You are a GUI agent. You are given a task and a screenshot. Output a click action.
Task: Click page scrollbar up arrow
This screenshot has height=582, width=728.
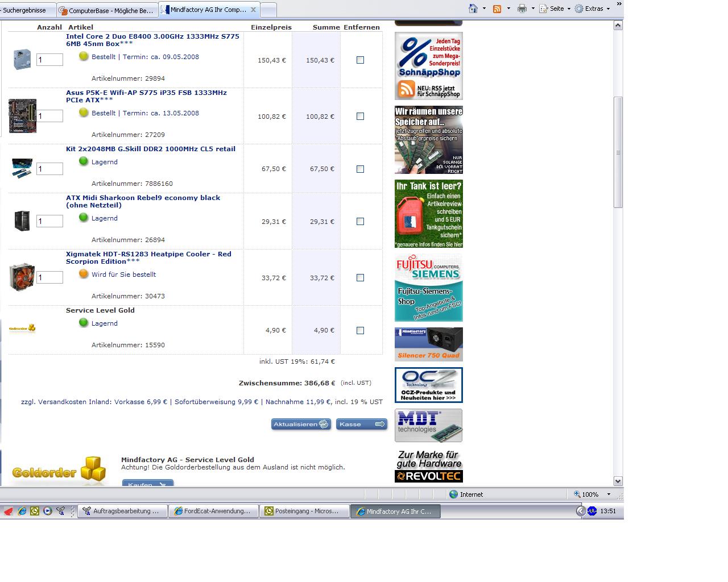click(x=618, y=26)
